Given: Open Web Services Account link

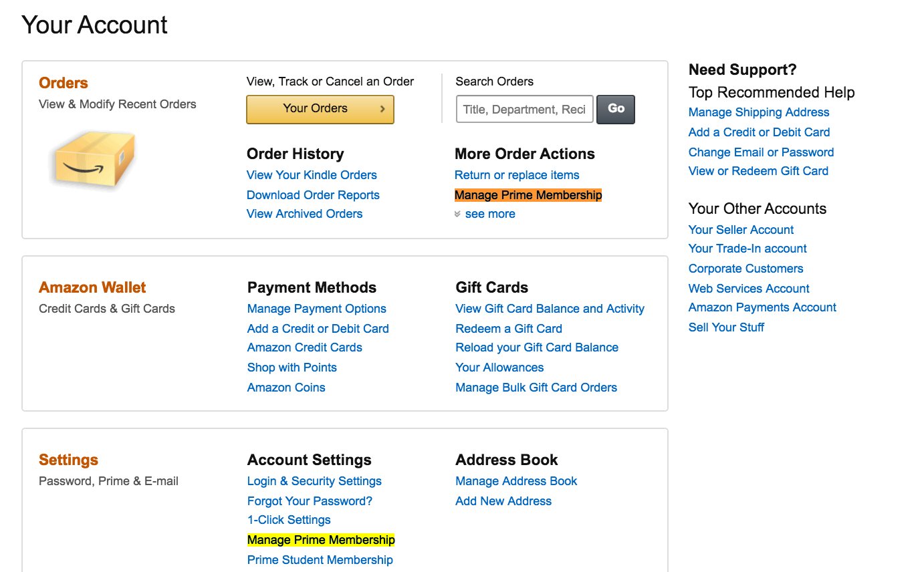Looking at the screenshot, I should pyautogui.click(x=749, y=289).
